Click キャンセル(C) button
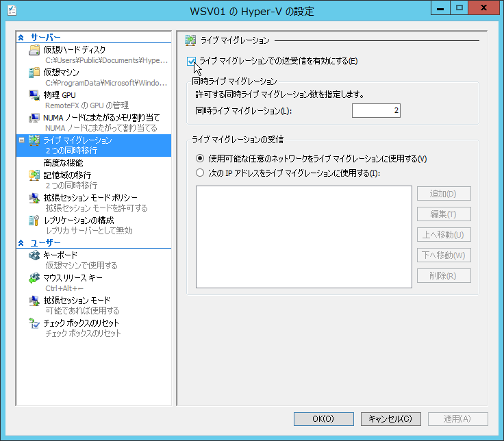The height and width of the screenshot is (441, 504). click(x=390, y=419)
